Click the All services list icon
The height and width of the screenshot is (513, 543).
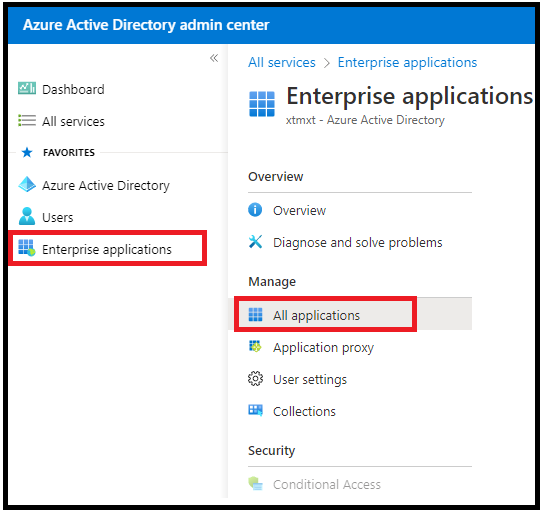(x=27, y=121)
